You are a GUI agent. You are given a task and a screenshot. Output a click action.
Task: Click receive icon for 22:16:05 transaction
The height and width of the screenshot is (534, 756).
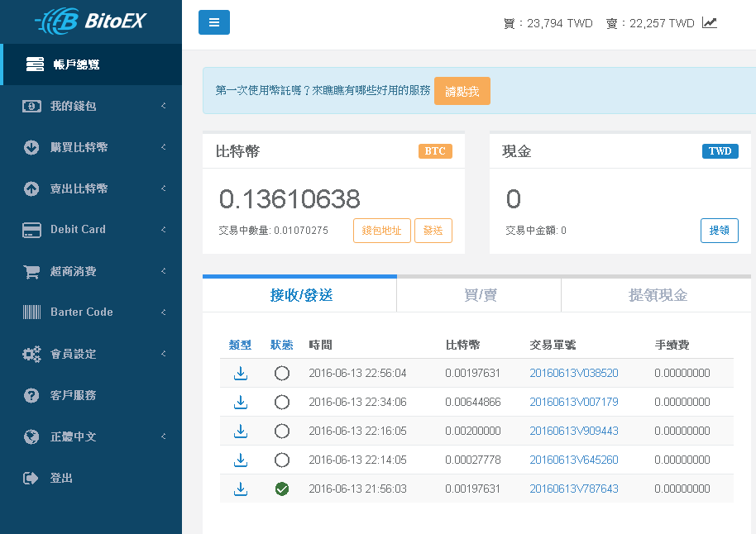pyautogui.click(x=241, y=431)
